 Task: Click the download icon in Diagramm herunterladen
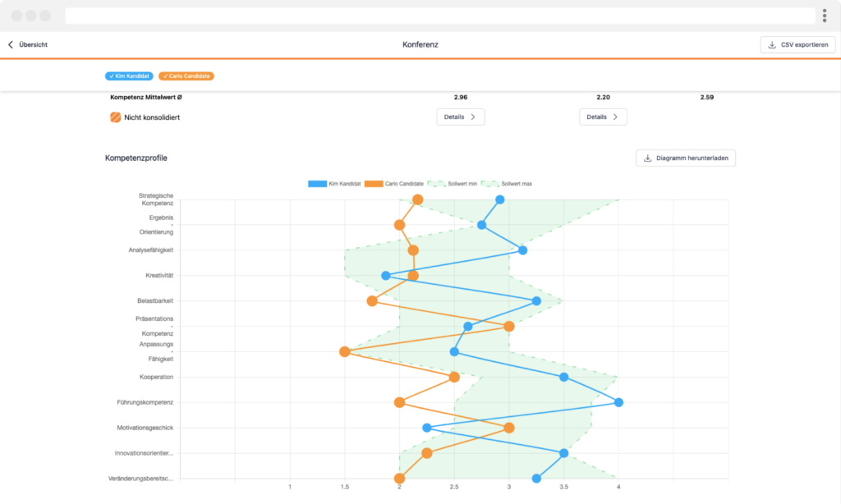[x=647, y=158]
